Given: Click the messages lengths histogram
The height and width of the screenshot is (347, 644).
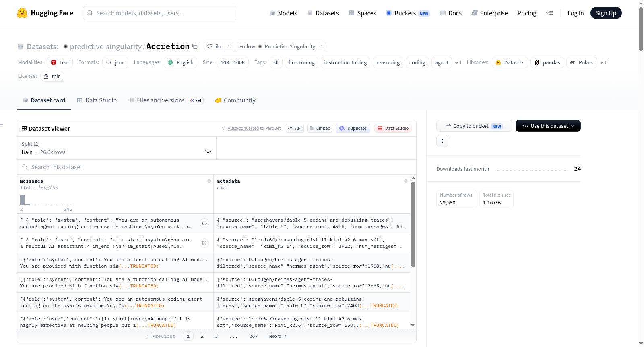Looking at the screenshot, I should pos(46,200).
